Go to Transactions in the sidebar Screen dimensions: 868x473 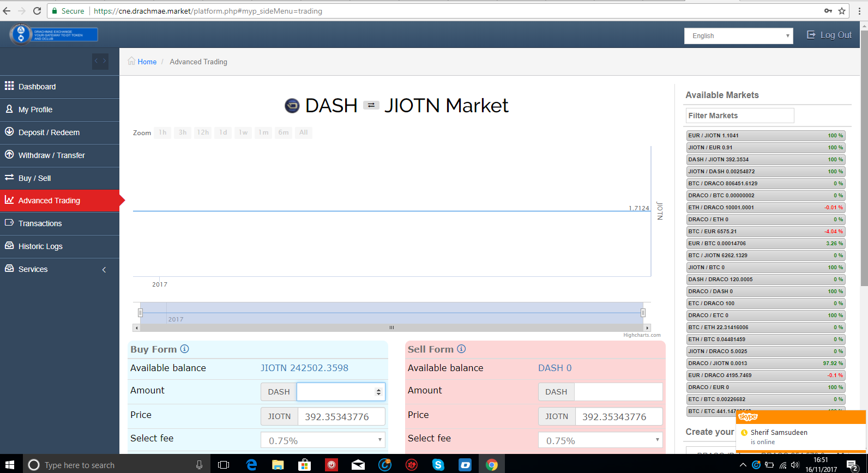point(59,223)
